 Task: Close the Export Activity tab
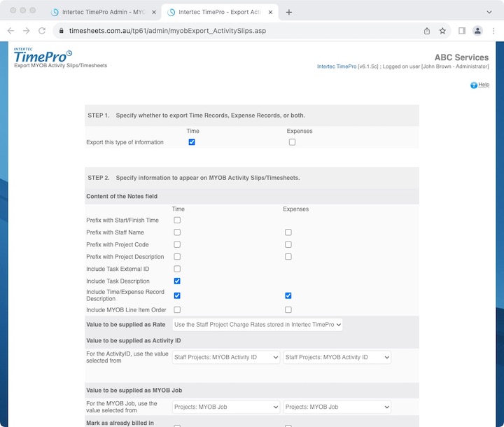coord(271,12)
